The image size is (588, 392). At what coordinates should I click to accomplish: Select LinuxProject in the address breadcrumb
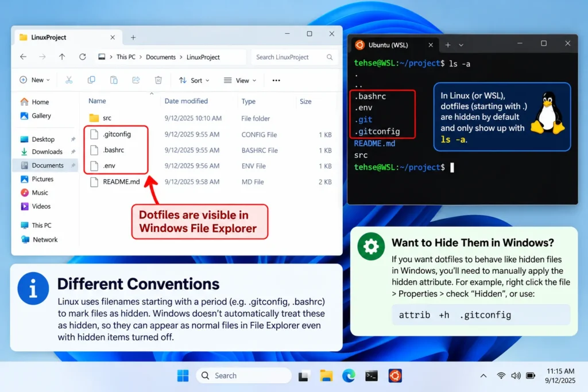coord(203,57)
